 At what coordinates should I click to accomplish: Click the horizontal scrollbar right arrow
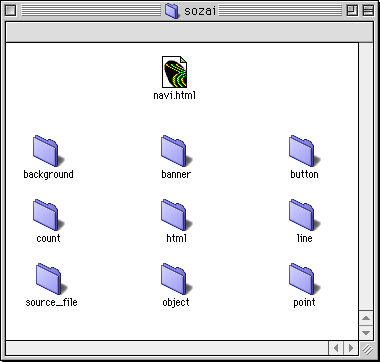coord(351,348)
